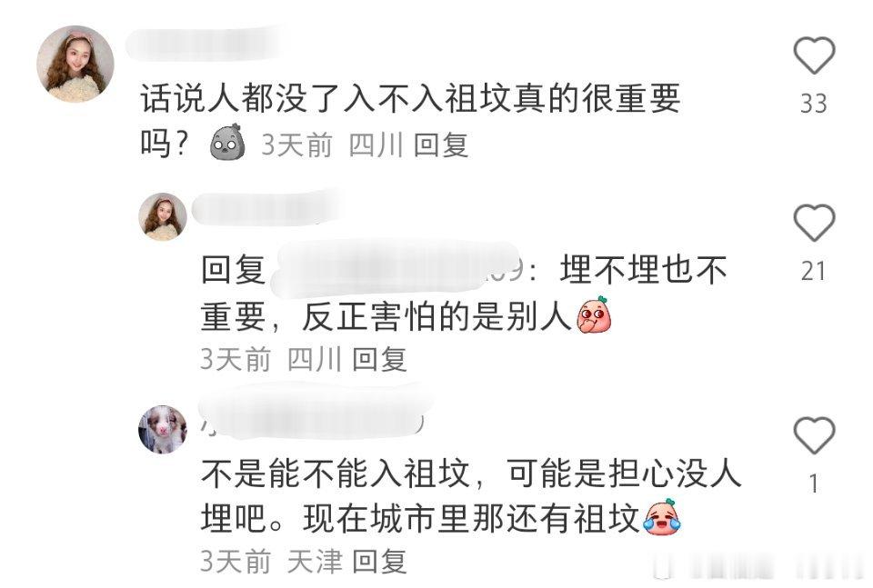Click the gray shocked emoji after 吗?
Viewport: 873px width, 588px height.
[227, 143]
